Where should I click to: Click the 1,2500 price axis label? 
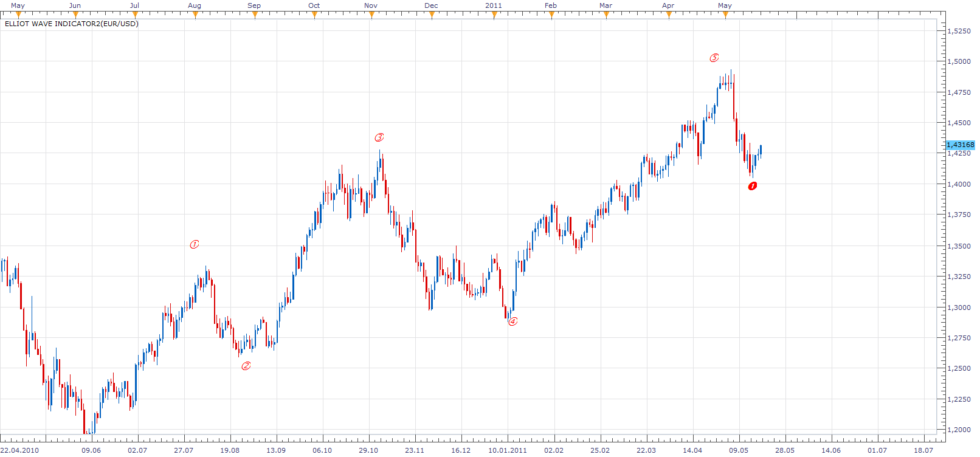click(x=959, y=368)
